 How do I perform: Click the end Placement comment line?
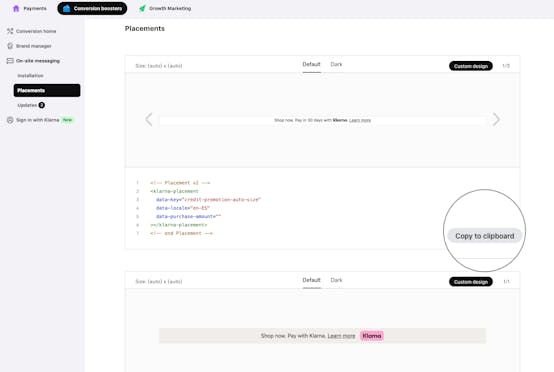[x=182, y=234]
